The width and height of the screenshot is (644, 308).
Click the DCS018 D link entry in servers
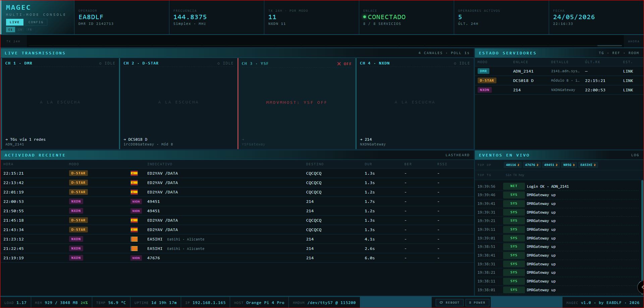pos(523,81)
